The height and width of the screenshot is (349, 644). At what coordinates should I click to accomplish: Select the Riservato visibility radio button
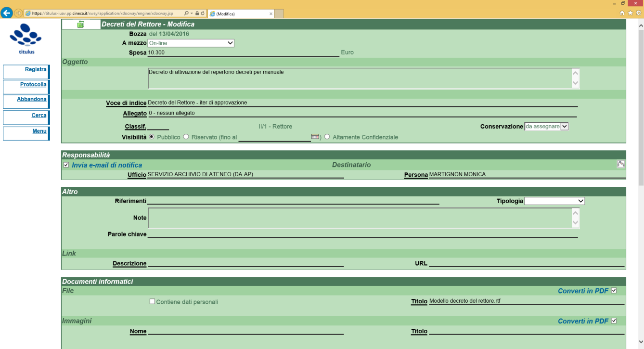(x=186, y=137)
